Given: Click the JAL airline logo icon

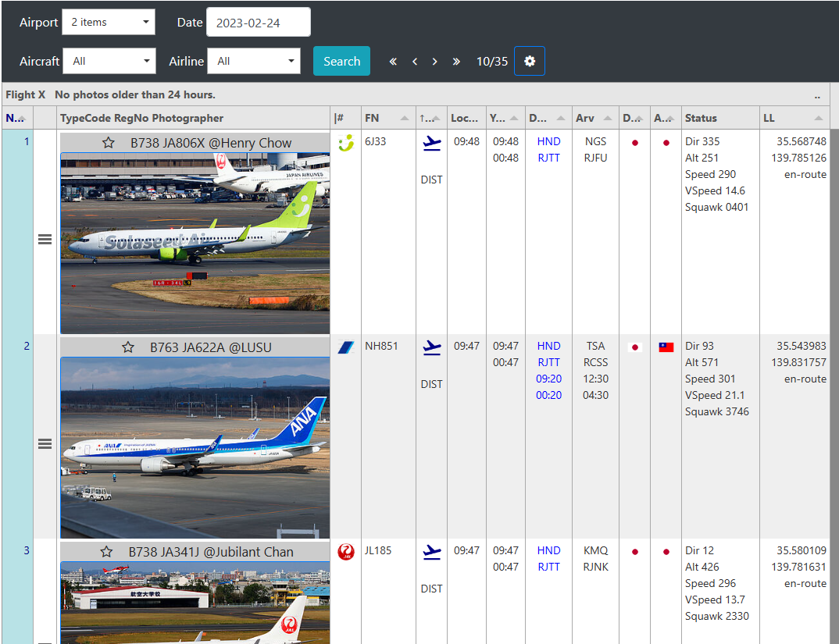Looking at the screenshot, I should 346,551.
